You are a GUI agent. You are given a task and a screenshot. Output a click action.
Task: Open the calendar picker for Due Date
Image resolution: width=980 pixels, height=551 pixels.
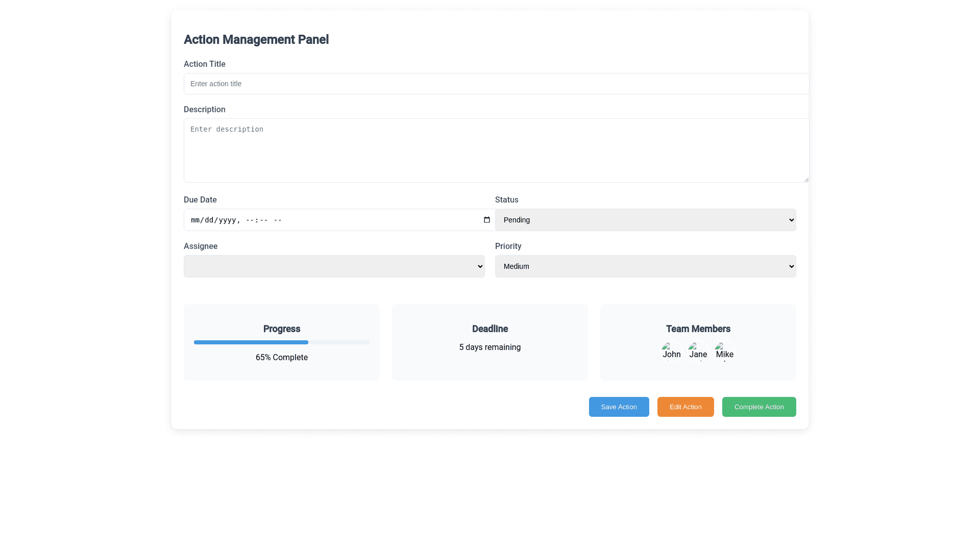click(x=487, y=220)
